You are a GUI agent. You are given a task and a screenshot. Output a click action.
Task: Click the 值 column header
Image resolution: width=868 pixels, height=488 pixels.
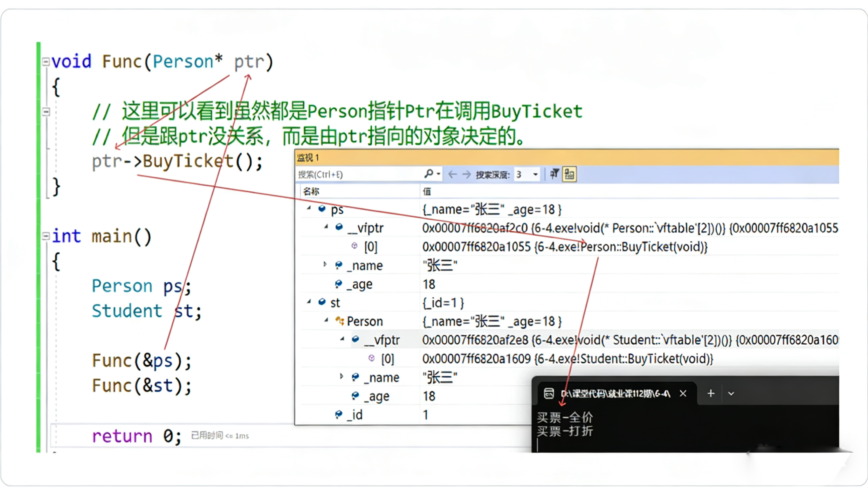[427, 191]
